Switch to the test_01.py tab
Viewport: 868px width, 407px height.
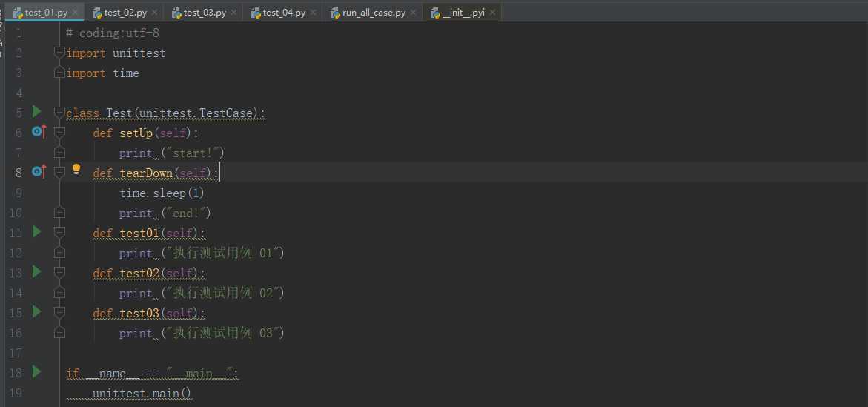tap(44, 12)
